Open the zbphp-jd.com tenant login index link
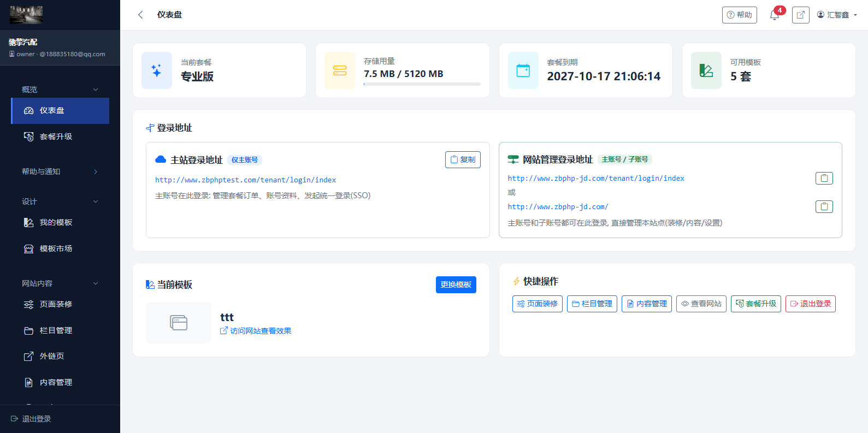This screenshot has width=868, height=433. coord(596,178)
